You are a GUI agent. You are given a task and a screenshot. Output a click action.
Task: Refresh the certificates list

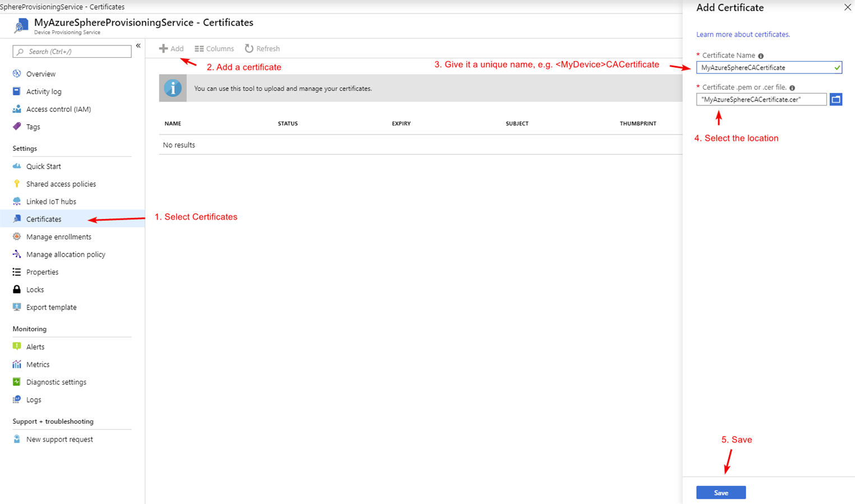pos(262,49)
